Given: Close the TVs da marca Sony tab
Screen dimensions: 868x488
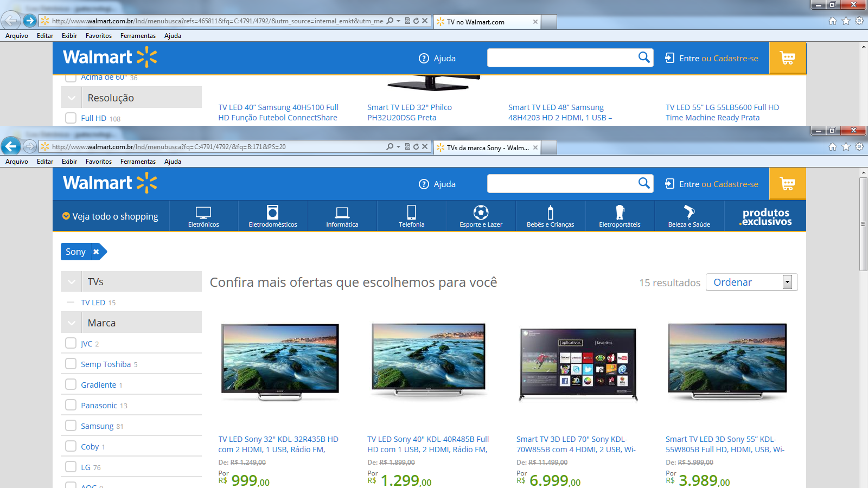Looking at the screenshot, I should (535, 147).
